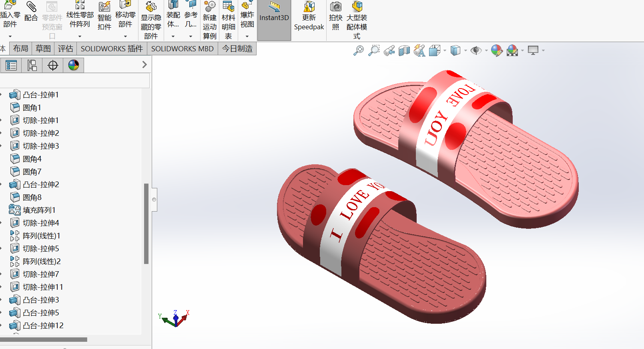The width and height of the screenshot is (644, 349).
Task: Click the Section View icon
Action: [x=404, y=50]
